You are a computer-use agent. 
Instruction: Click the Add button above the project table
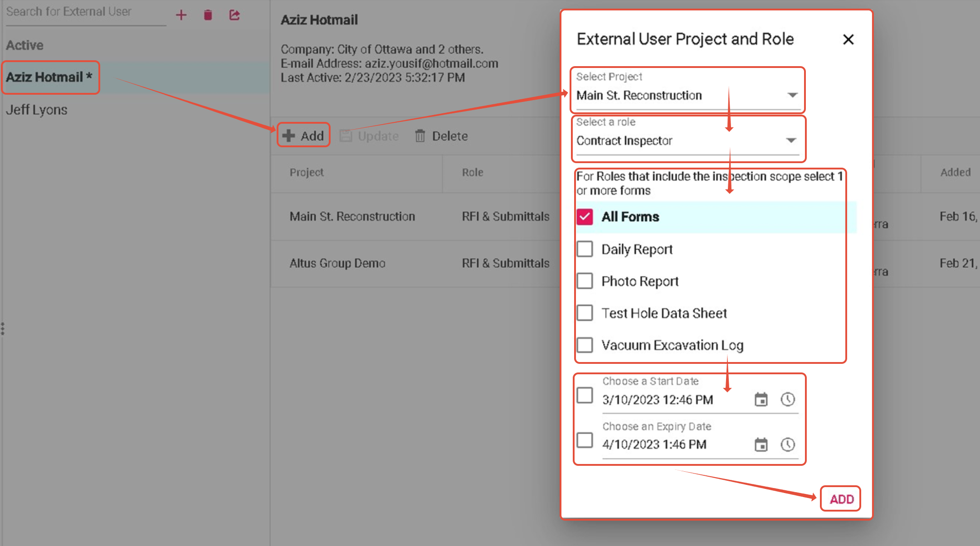pyautogui.click(x=303, y=136)
